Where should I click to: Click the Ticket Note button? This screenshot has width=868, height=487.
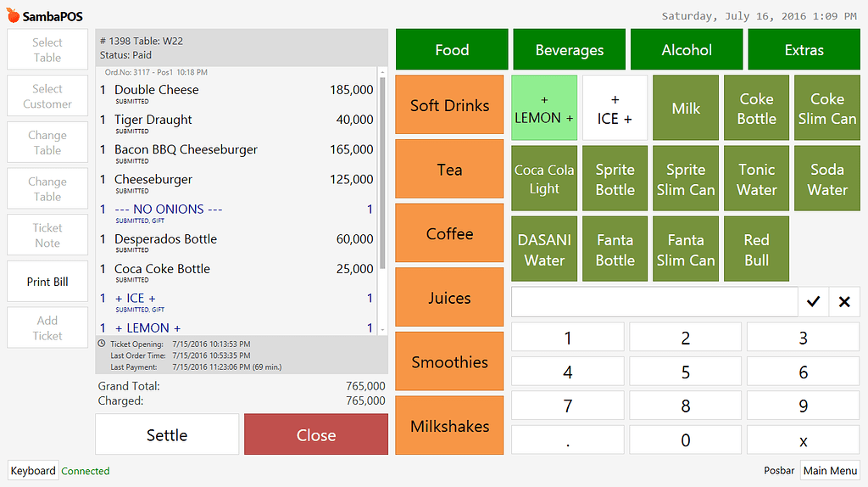47,235
